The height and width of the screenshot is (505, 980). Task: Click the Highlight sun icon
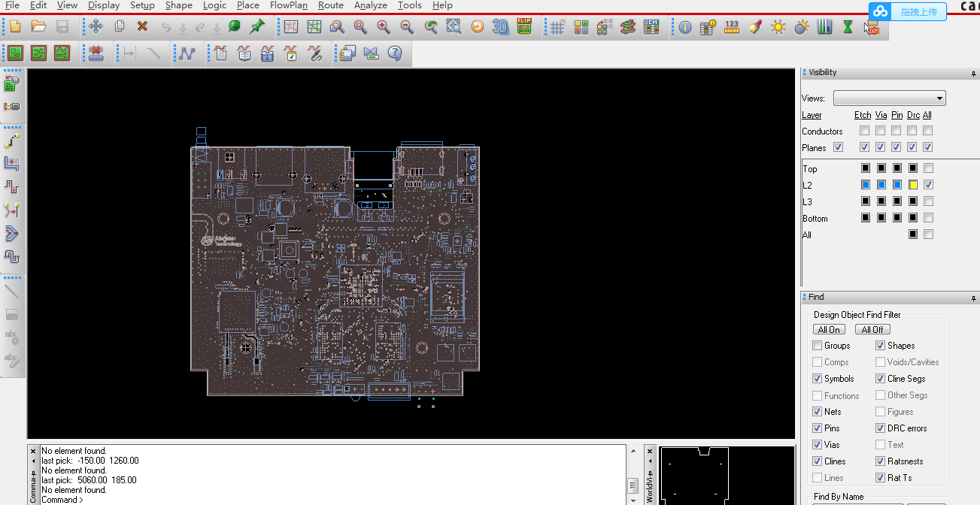coord(778,27)
